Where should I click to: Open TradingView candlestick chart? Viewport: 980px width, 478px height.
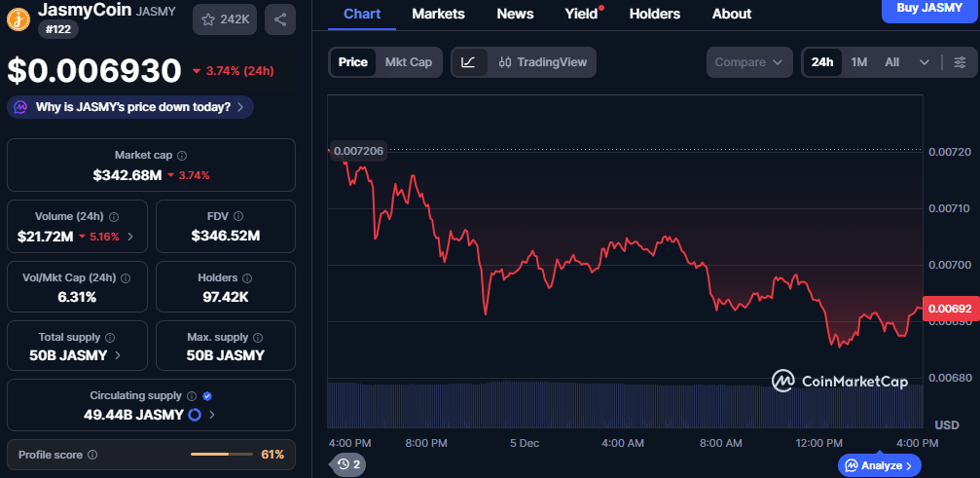(543, 62)
